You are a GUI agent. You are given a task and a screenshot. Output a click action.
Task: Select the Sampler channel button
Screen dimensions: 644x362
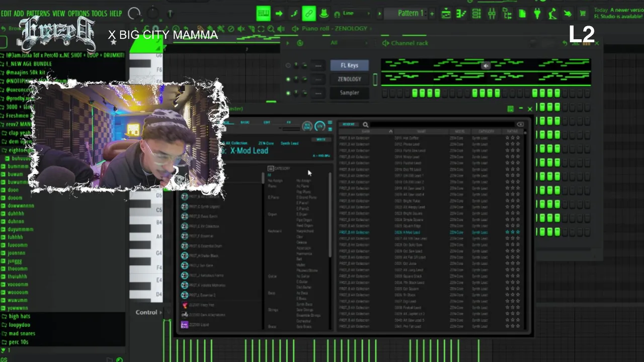[x=349, y=93]
